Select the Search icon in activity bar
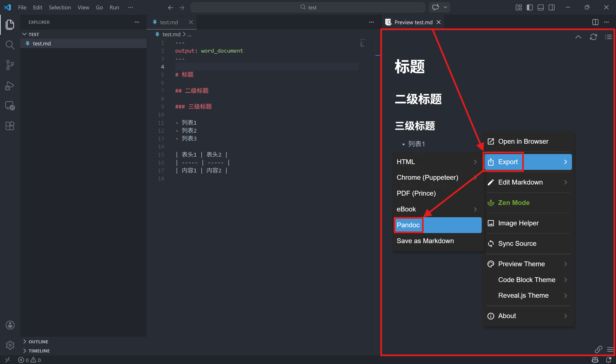Image resolution: width=616 pixels, height=364 pixels. coord(10,45)
